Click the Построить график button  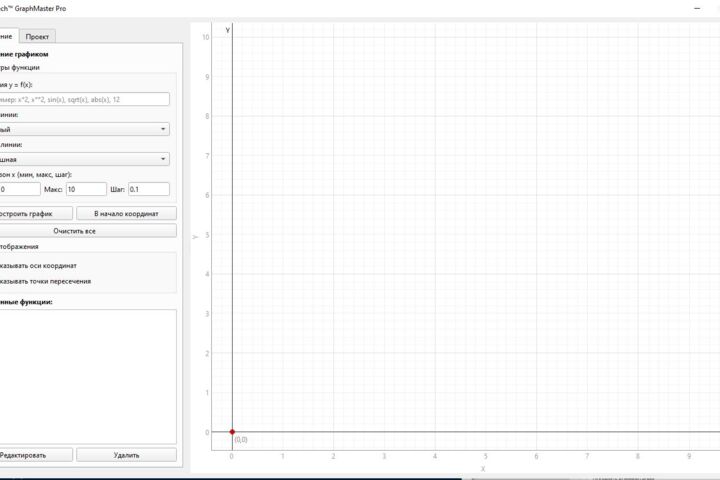coord(35,214)
